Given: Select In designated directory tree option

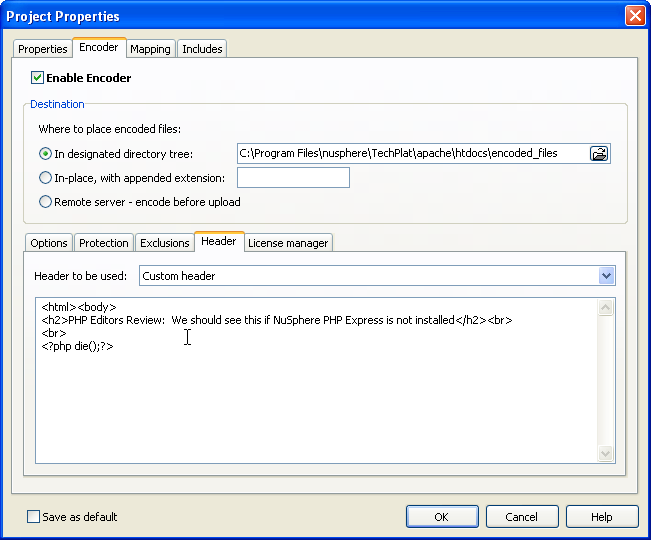Looking at the screenshot, I should point(45,154).
